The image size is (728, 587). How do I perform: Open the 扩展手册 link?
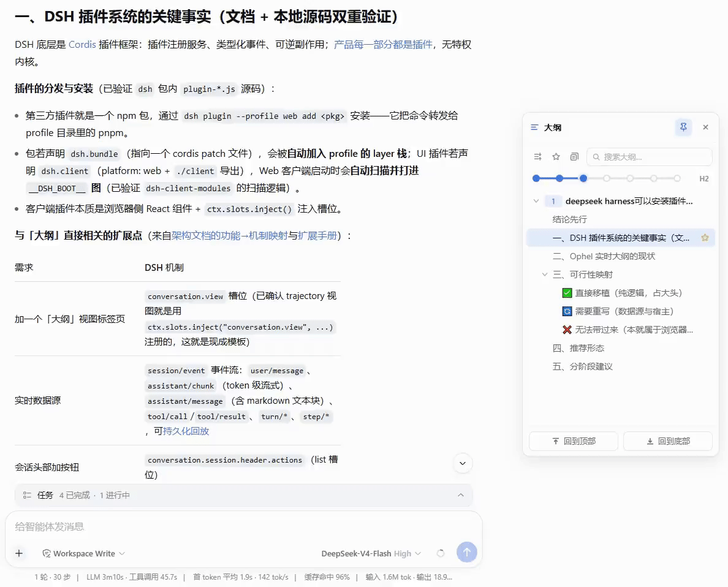point(317,236)
